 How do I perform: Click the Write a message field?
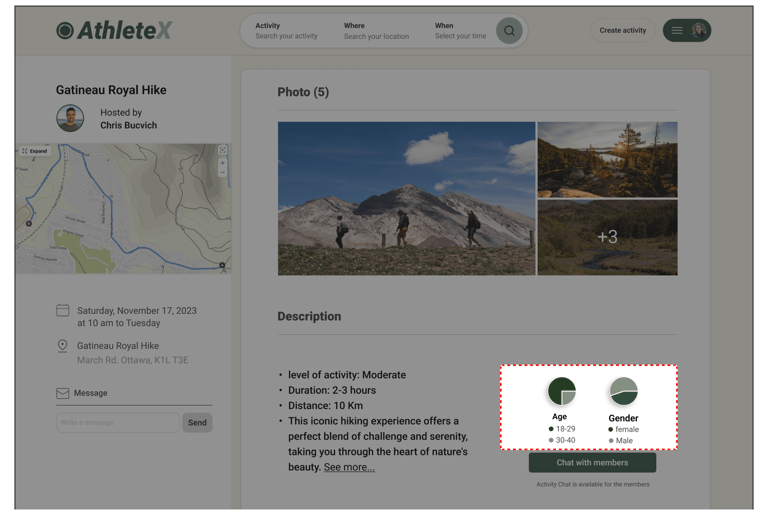[118, 422]
